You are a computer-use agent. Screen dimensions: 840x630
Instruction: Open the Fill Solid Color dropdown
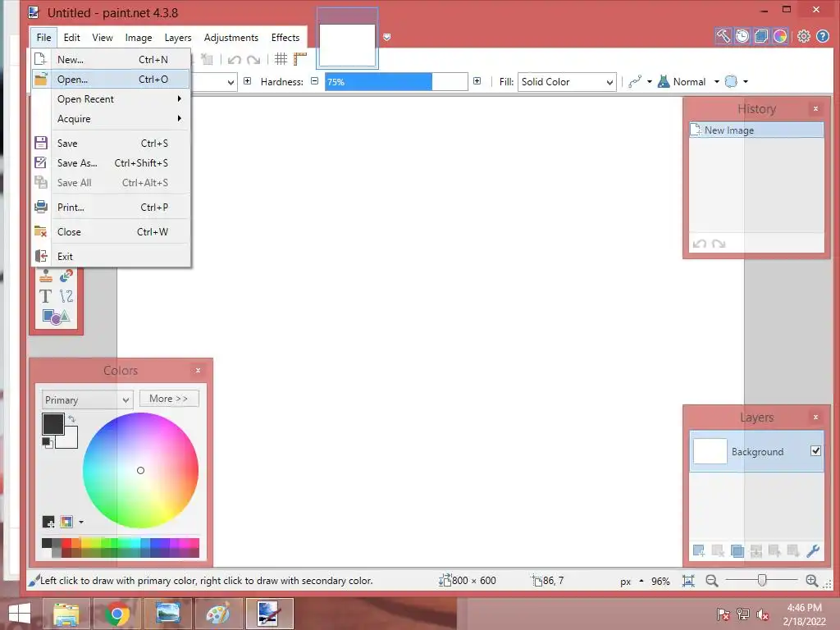pyautogui.click(x=567, y=82)
